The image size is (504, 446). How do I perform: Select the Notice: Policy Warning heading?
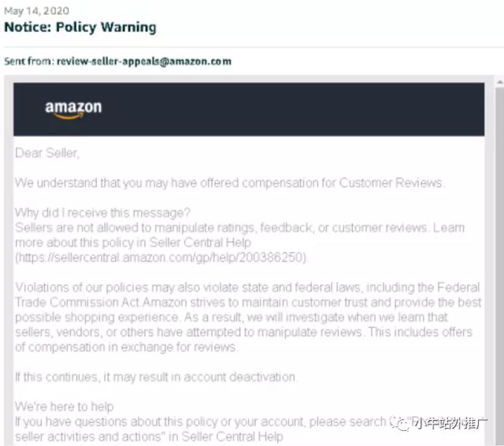click(80, 27)
